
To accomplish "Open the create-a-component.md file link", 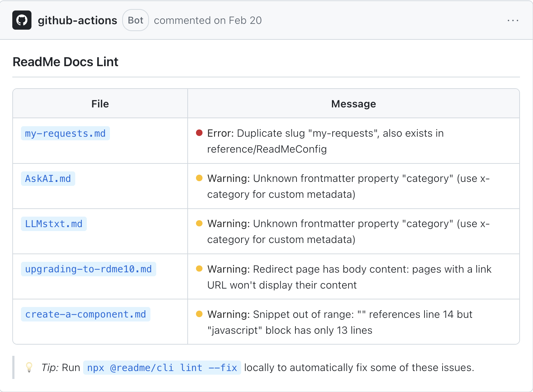I will [x=86, y=314].
